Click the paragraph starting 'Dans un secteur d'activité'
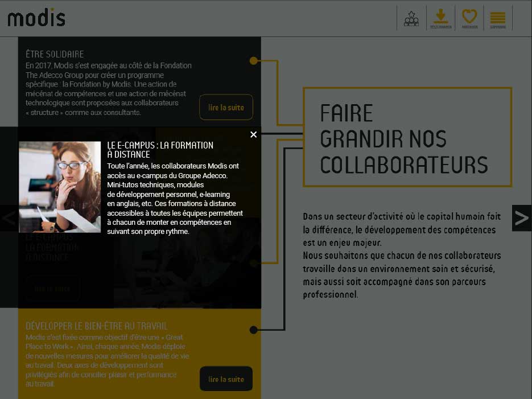The image size is (532, 399). (402, 256)
